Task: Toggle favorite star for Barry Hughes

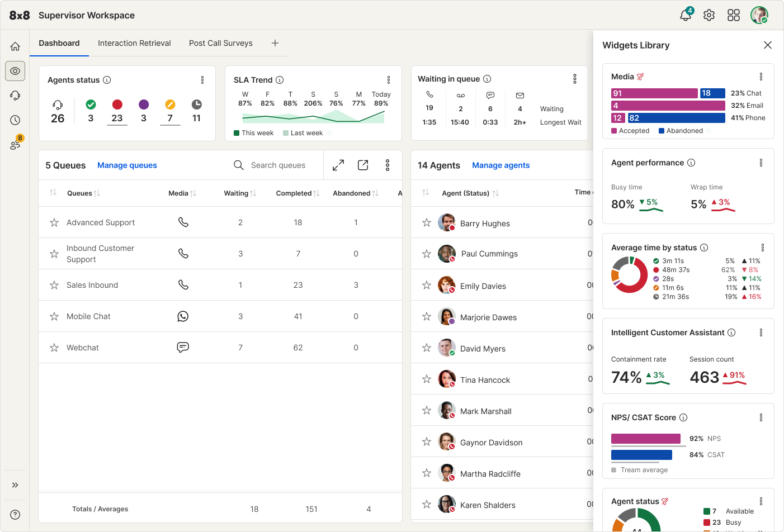Action: pyautogui.click(x=427, y=223)
